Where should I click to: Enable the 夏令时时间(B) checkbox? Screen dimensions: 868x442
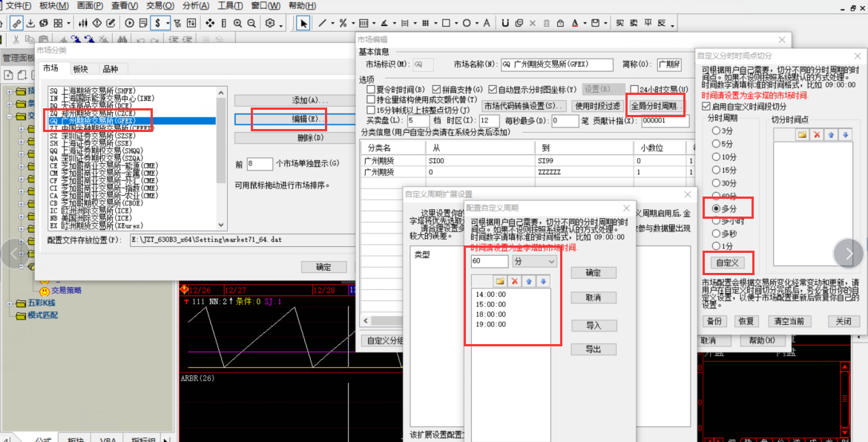pos(371,89)
